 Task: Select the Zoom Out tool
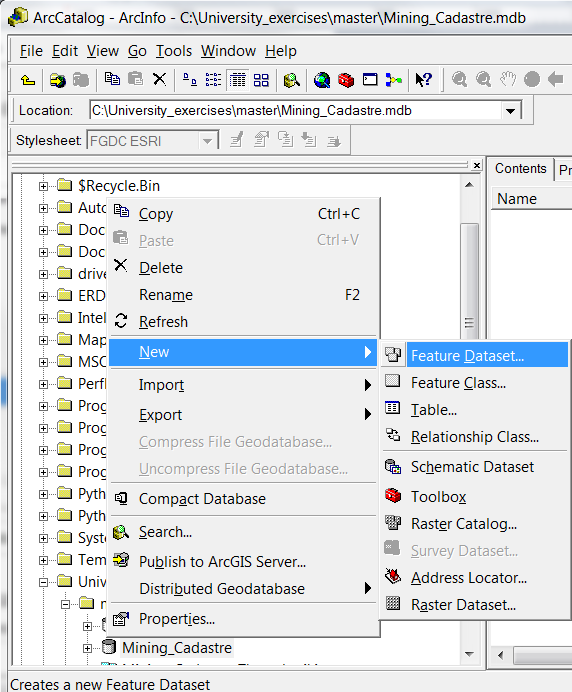tap(483, 80)
